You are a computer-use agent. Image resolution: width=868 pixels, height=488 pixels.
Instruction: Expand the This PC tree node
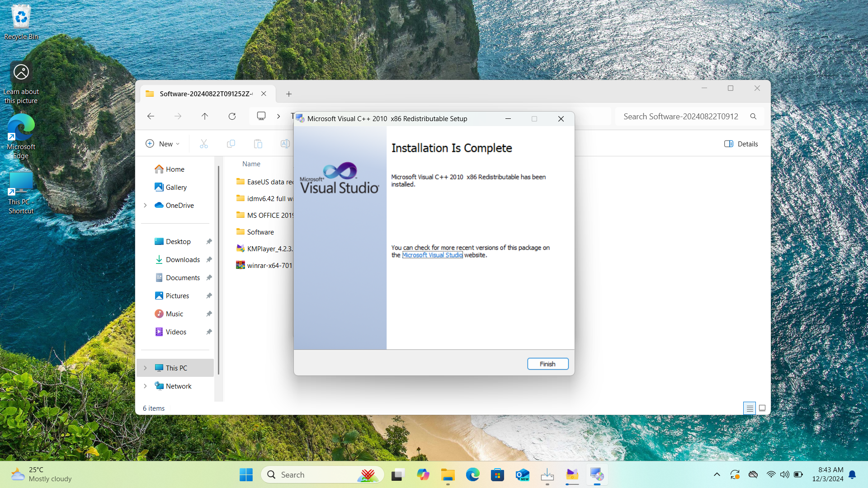point(145,368)
